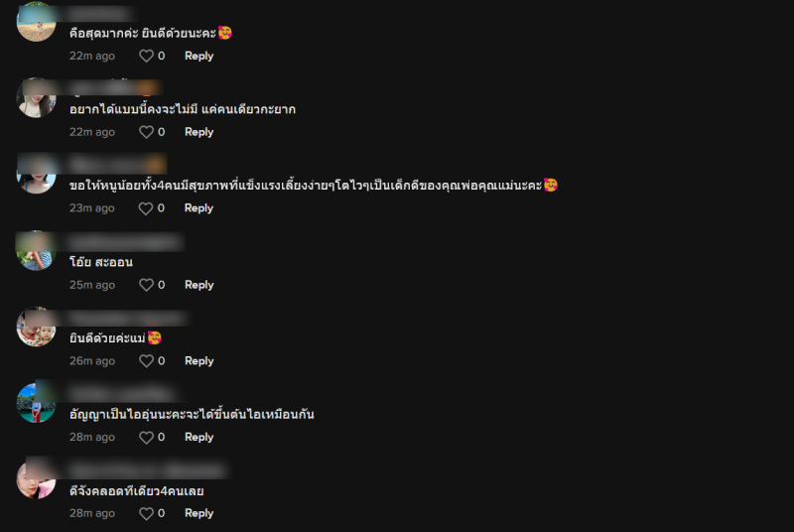The image size is (794, 532).
Task: Reply to the top comment 'คือสุดมากค่ะ'
Action: tap(199, 57)
